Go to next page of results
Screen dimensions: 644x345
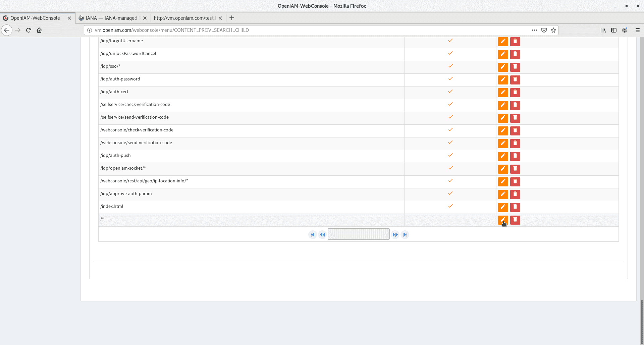click(395, 235)
